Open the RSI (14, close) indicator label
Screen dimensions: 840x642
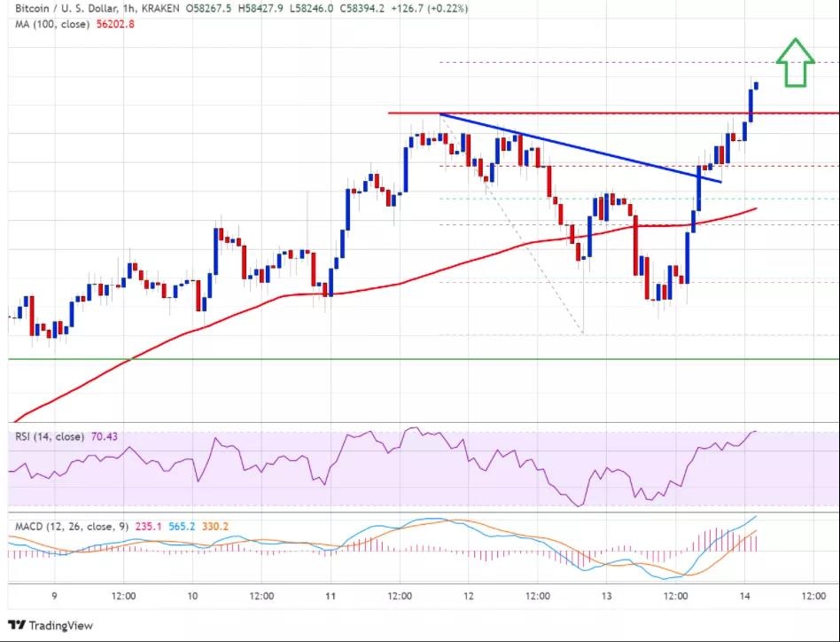[49, 437]
